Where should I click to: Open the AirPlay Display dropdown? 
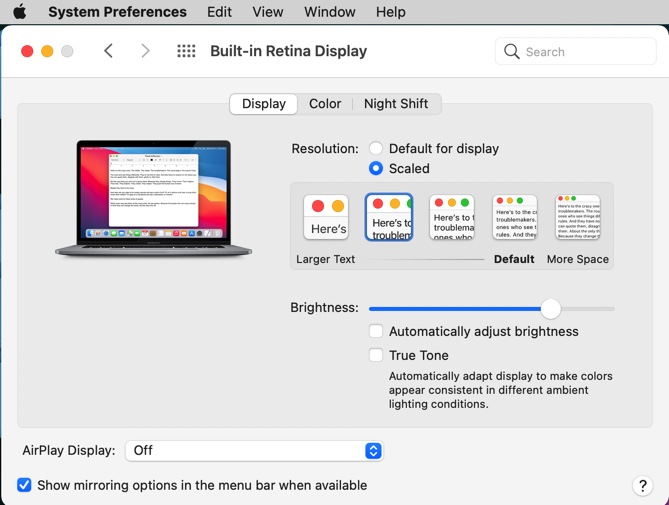tap(254, 450)
